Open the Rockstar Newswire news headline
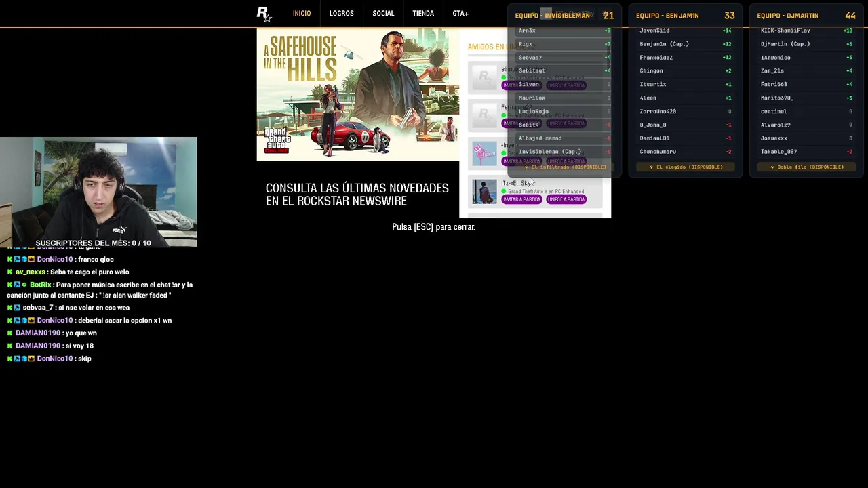This screenshot has height=488, width=868. [357, 195]
